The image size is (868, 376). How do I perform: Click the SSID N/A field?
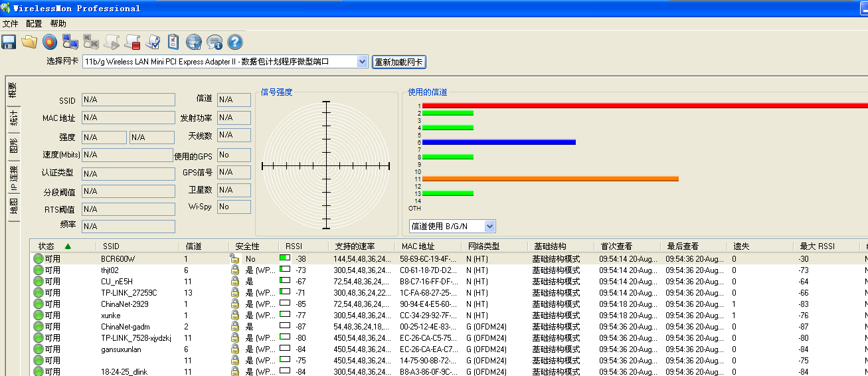pyautogui.click(x=128, y=100)
